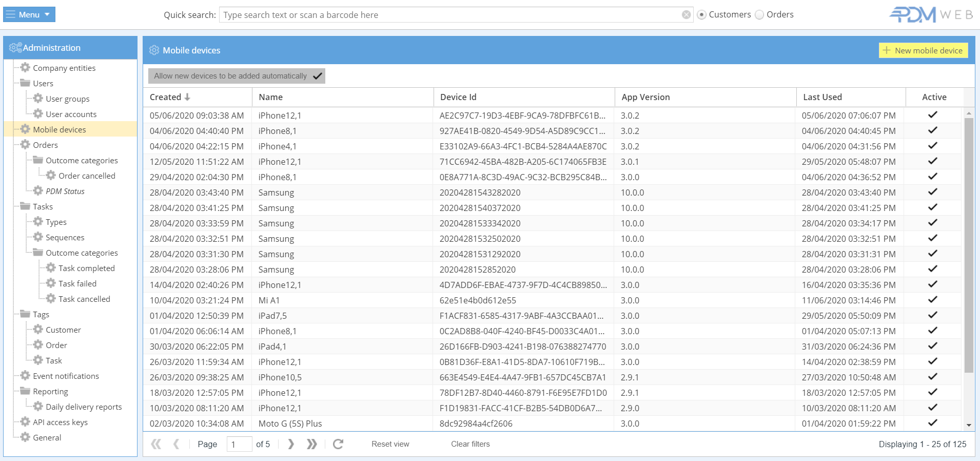This screenshot has width=980, height=461.
Task: Select the Customers radio button
Action: [701, 15]
